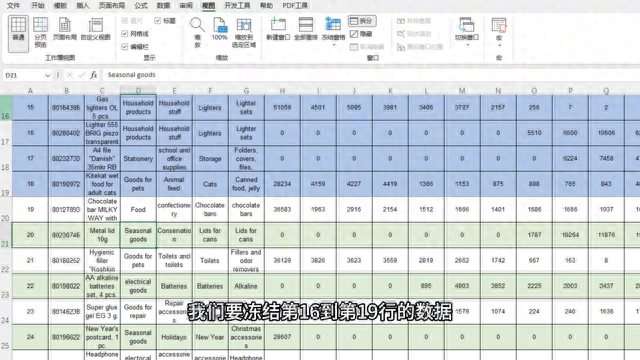
Task: Open the Name Box dropdown arrow
Action: point(47,75)
